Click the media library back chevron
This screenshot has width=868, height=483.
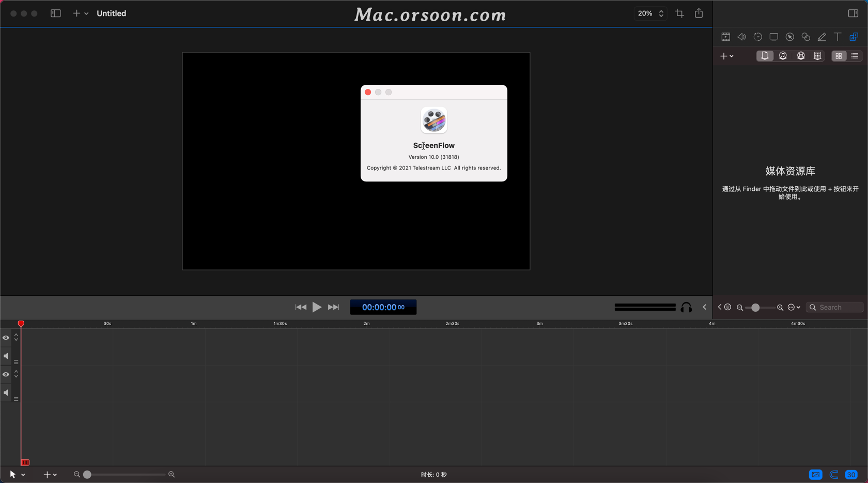pos(719,307)
